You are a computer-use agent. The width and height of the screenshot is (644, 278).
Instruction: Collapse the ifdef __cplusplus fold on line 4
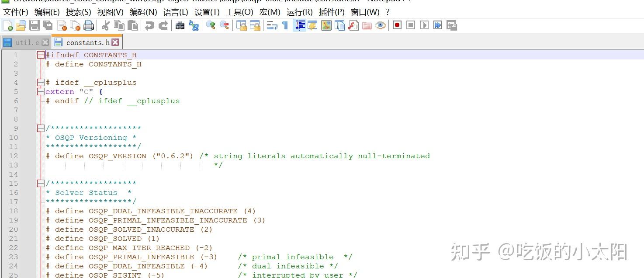pyautogui.click(x=41, y=82)
